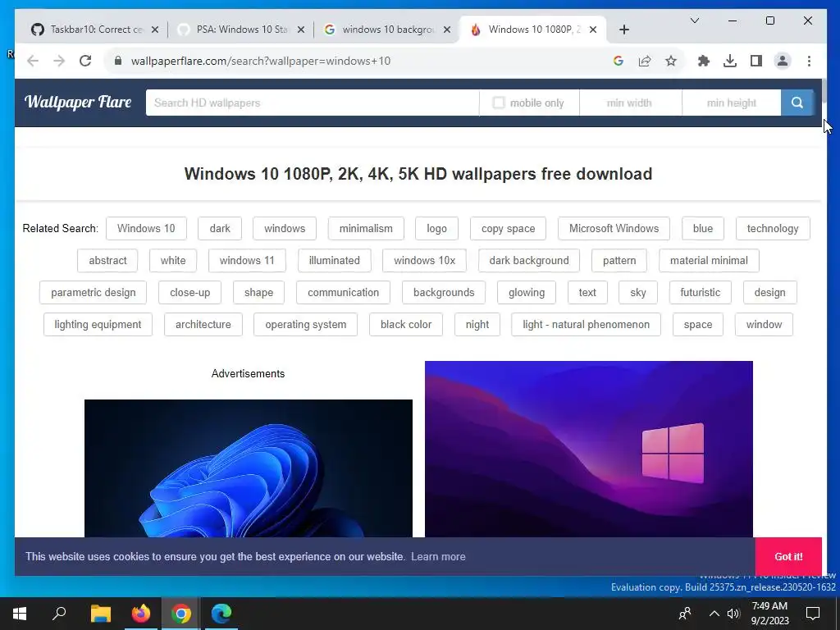Pick the lighting equipment tag
Viewport: 840px width, 630px height.
(x=98, y=325)
